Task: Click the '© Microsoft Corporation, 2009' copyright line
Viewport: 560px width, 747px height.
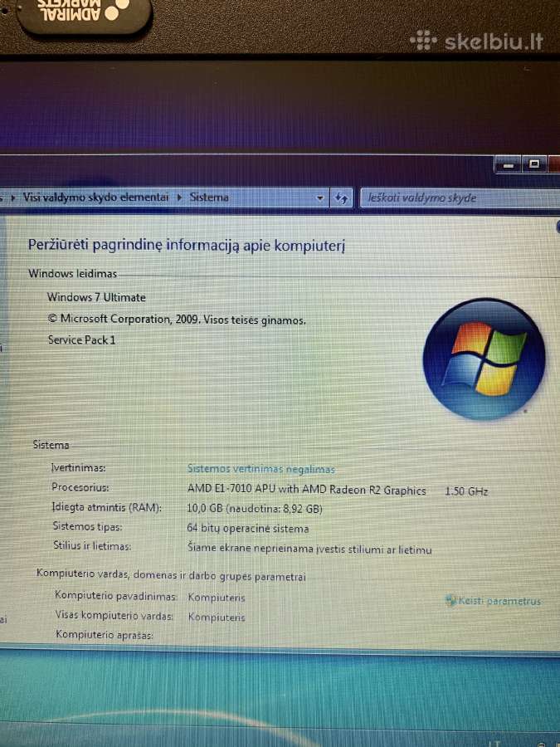Action: coord(177,320)
